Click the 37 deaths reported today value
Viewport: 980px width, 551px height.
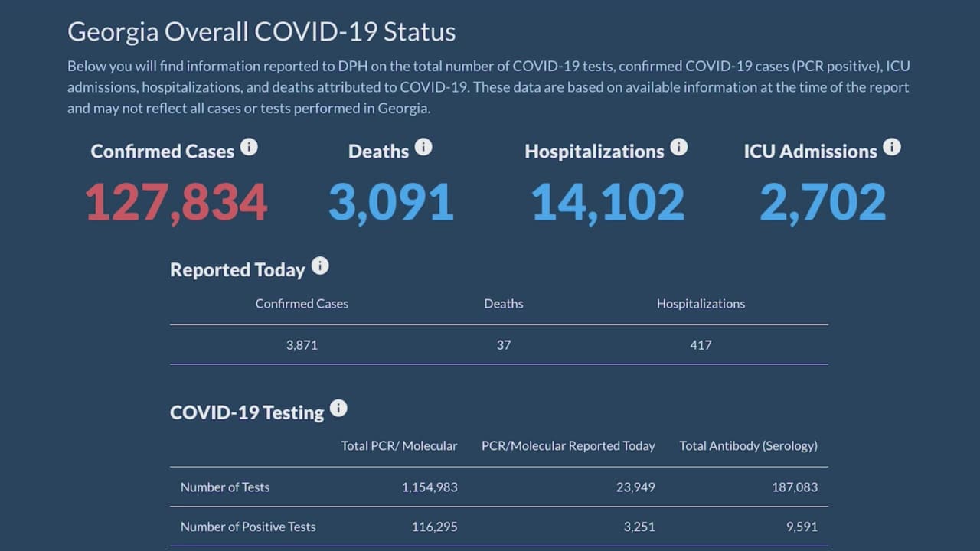point(503,345)
